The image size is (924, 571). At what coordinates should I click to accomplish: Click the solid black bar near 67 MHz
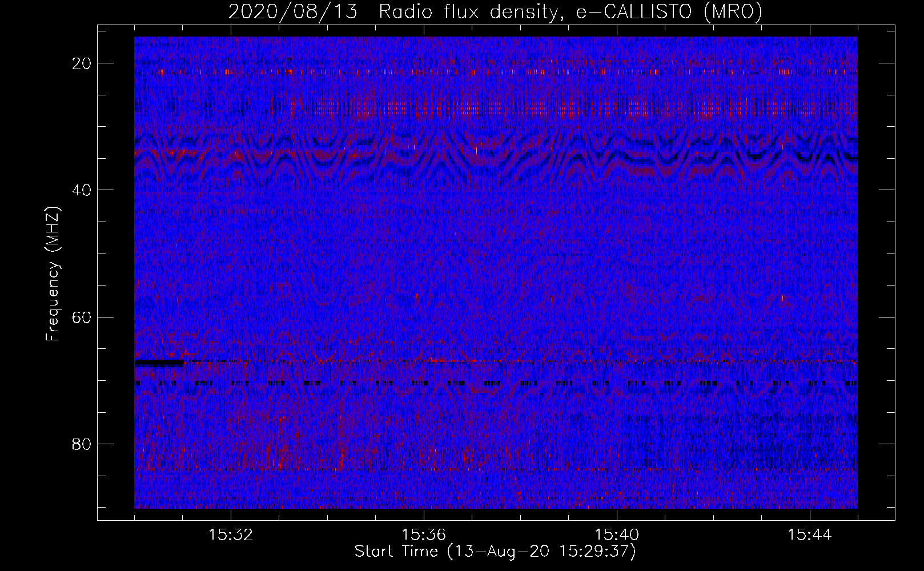159,363
